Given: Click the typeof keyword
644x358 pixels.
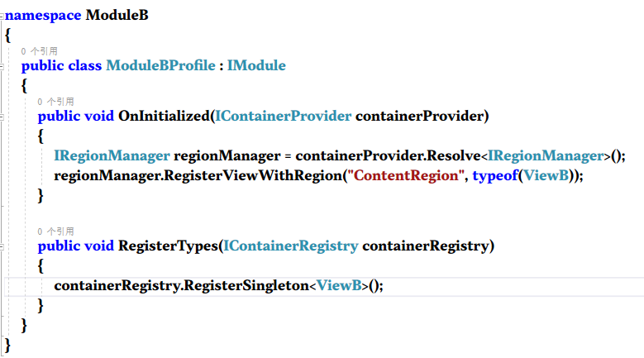Looking at the screenshot, I should point(497,176).
